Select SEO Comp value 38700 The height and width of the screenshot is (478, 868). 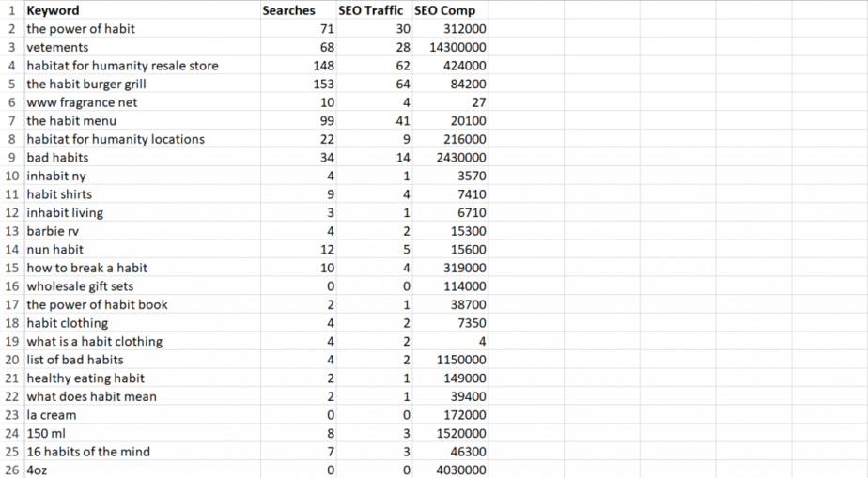pos(450,304)
